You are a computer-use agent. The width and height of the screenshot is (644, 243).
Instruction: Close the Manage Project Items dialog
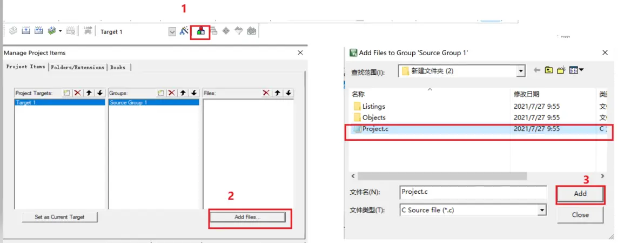(x=300, y=52)
